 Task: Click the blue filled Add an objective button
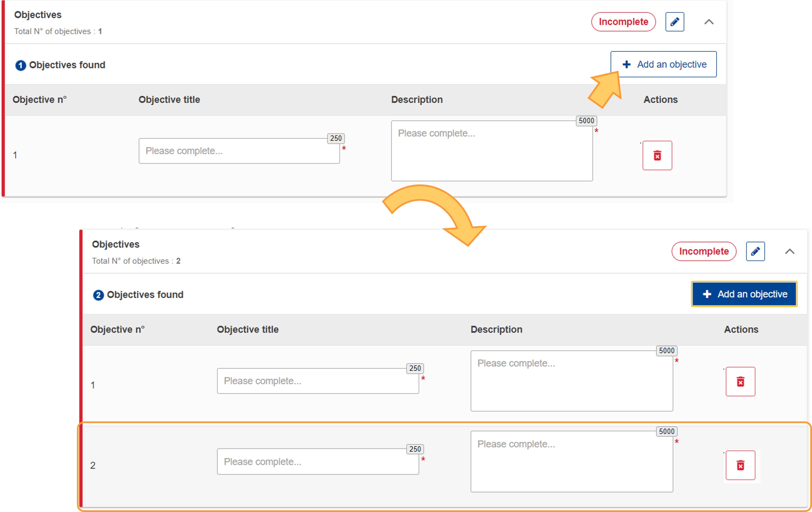click(x=744, y=294)
